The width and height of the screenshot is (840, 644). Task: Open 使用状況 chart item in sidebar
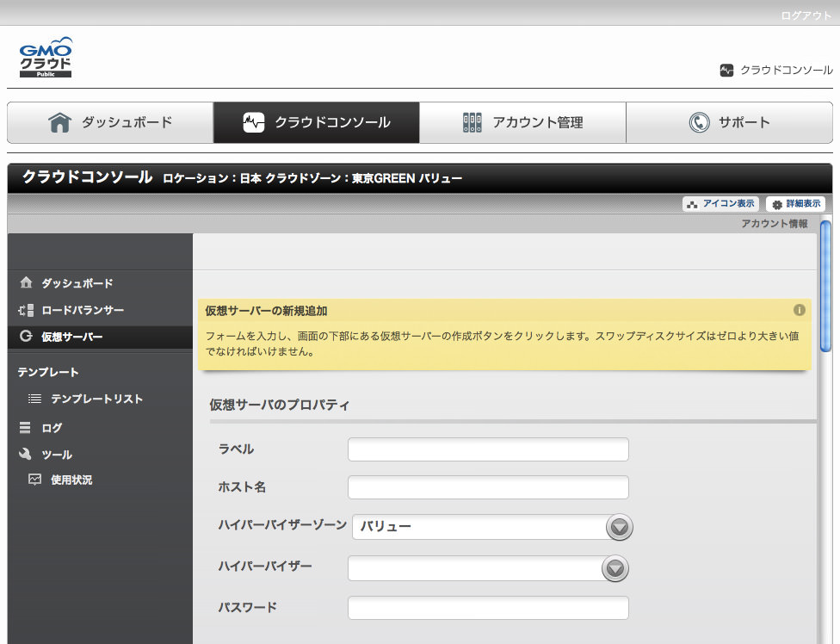(71, 480)
